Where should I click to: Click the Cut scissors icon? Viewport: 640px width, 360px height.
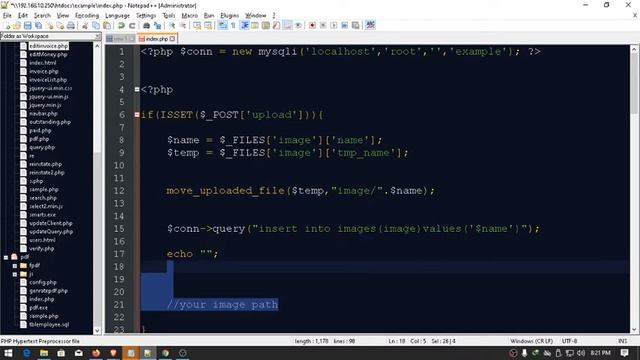[x=85, y=25]
